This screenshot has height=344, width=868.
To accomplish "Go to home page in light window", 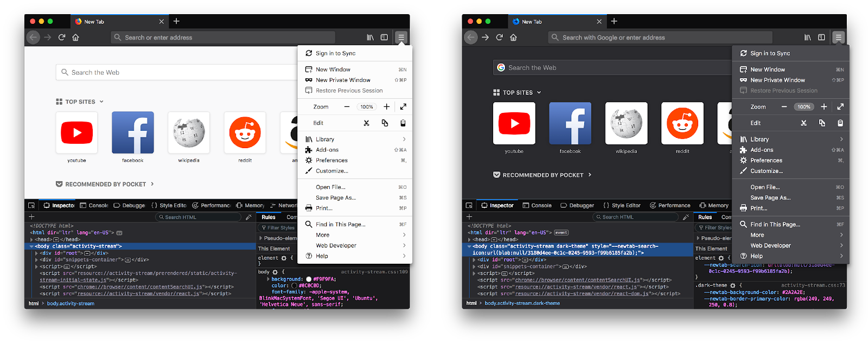I will pos(76,37).
